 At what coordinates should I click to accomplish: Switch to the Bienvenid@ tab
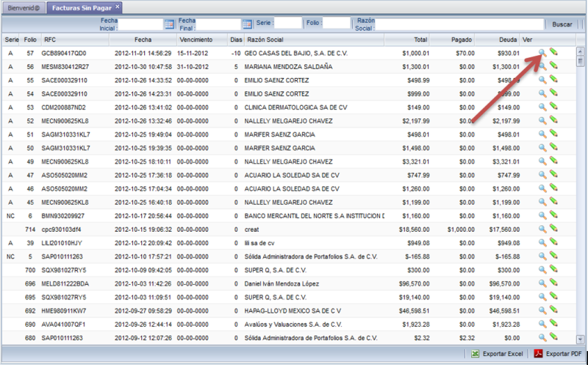click(24, 7)
